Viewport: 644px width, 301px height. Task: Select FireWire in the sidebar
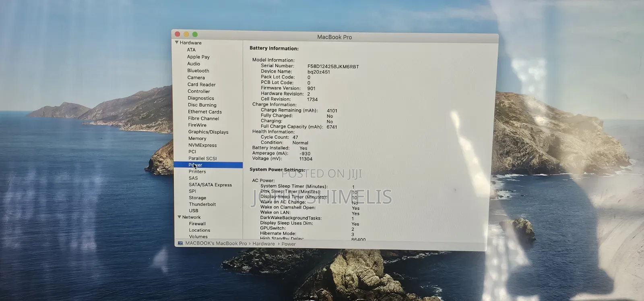point(197,125)
